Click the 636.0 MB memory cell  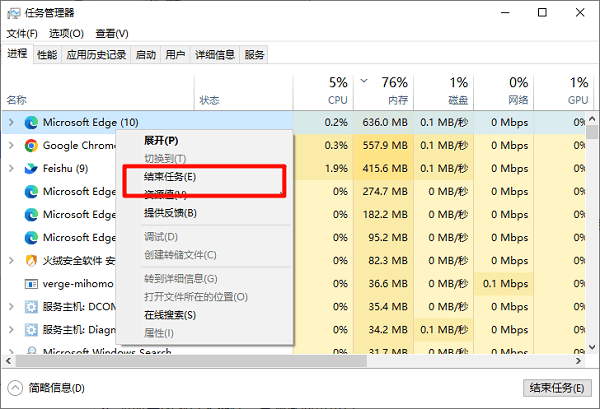(383, 122)
